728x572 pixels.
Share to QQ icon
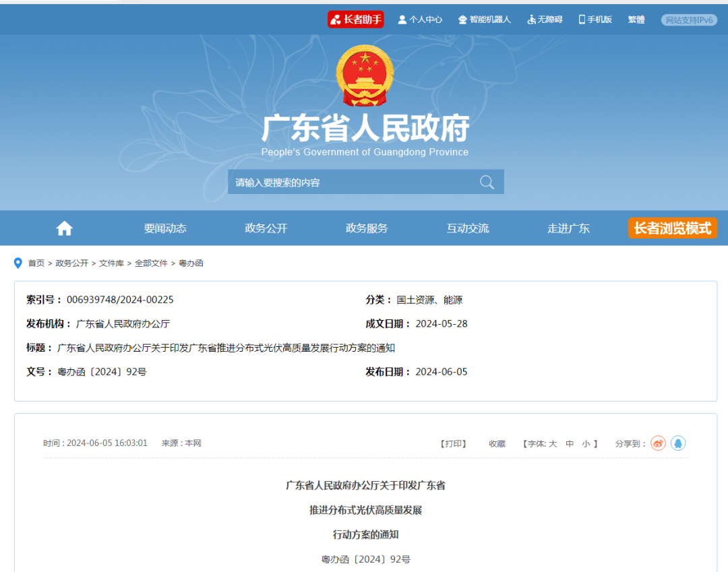coord(678,443)
